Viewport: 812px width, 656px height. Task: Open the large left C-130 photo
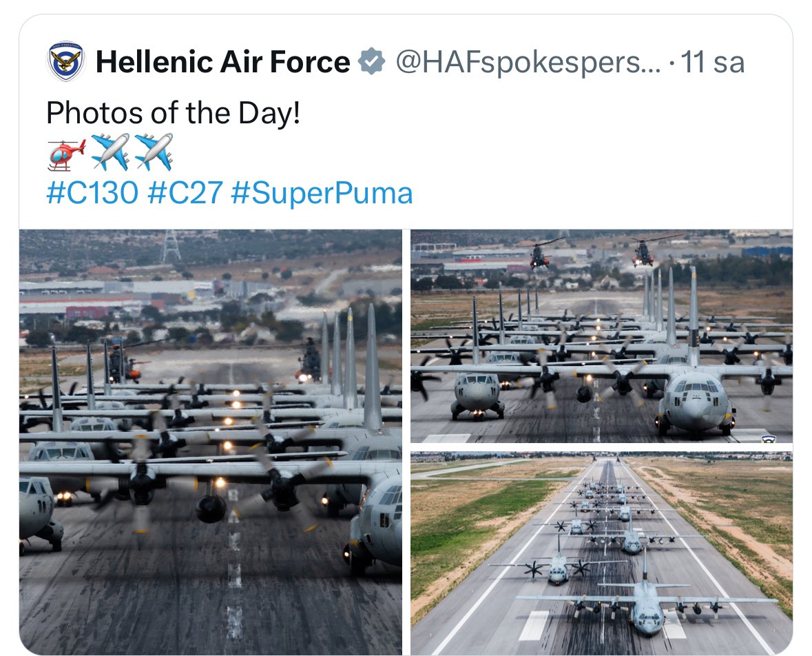[x=210, y=441]
